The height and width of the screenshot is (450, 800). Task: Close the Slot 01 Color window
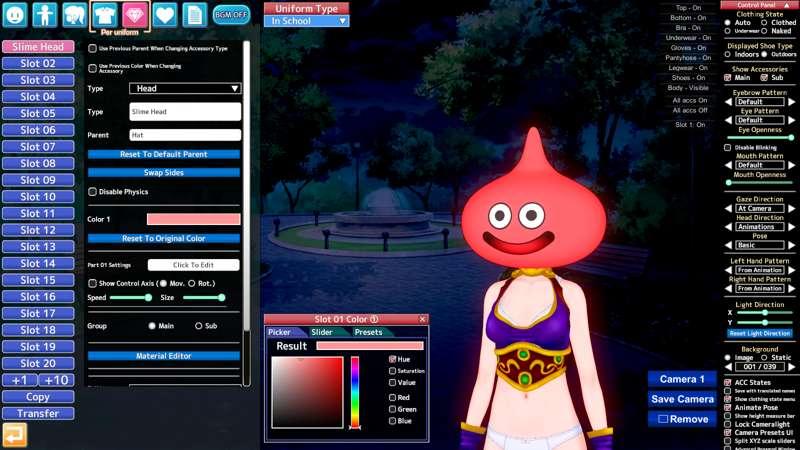pos(422,319)
